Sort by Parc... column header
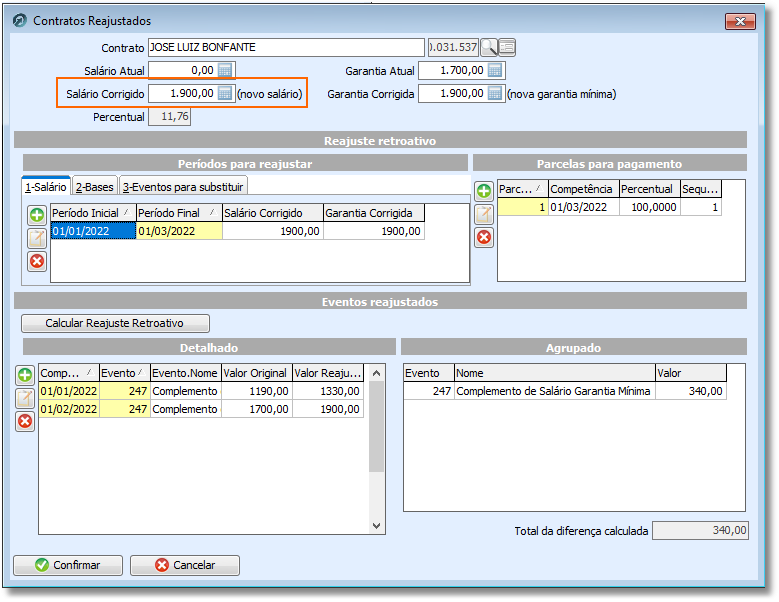The width and height of the screenshot is (779, 602). click(x=523, y=189)
